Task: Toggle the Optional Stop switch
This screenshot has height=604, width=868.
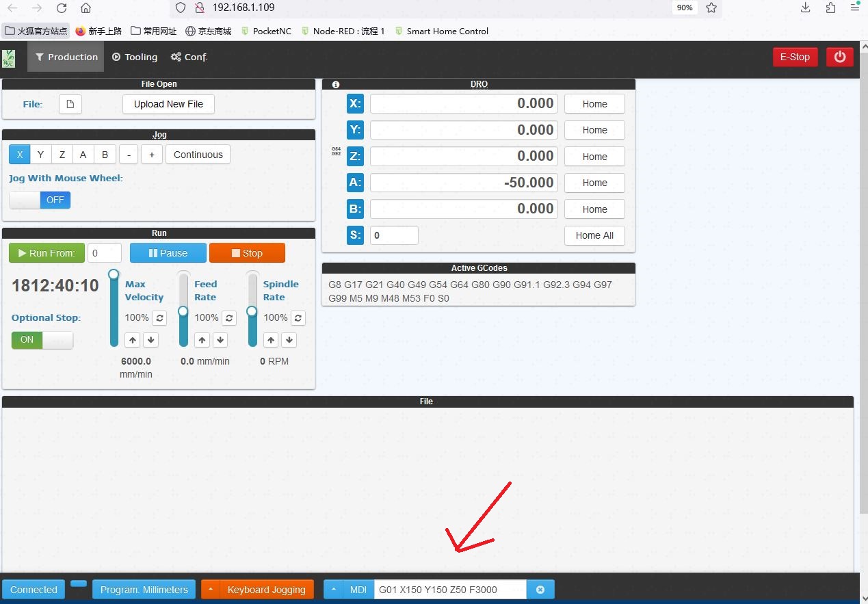Action: 42,340
